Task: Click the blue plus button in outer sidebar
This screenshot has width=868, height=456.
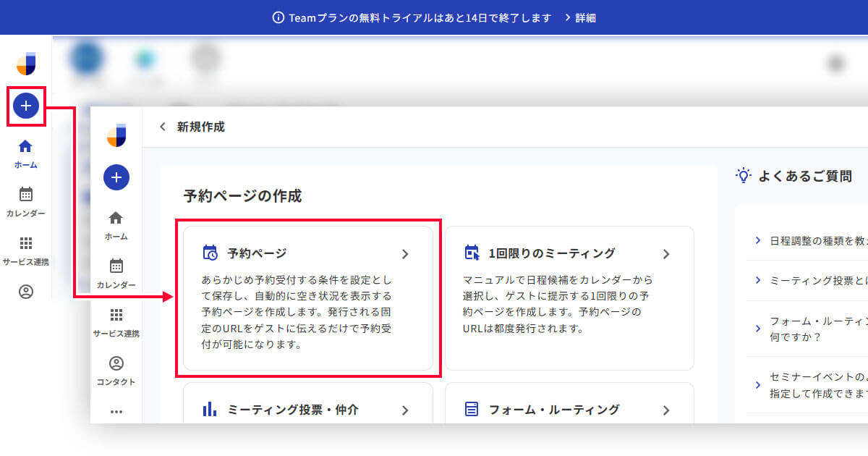Action: (x=26, y=106)
